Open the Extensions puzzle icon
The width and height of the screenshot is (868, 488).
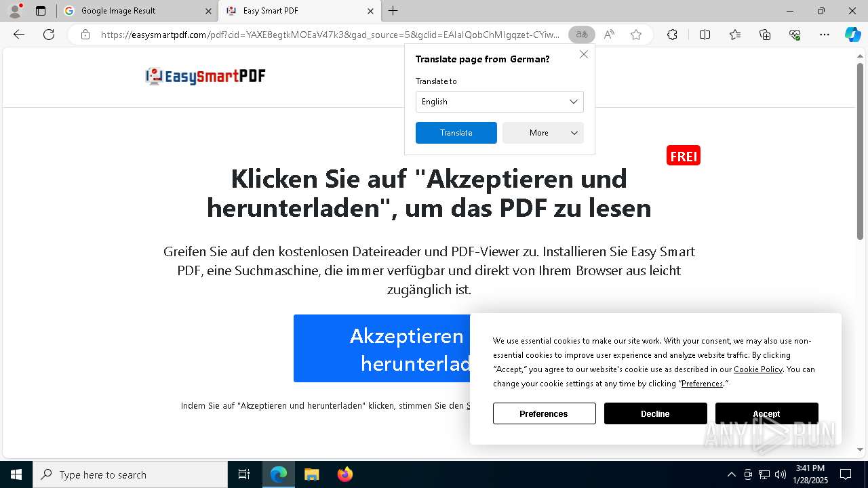pos(672,35)
